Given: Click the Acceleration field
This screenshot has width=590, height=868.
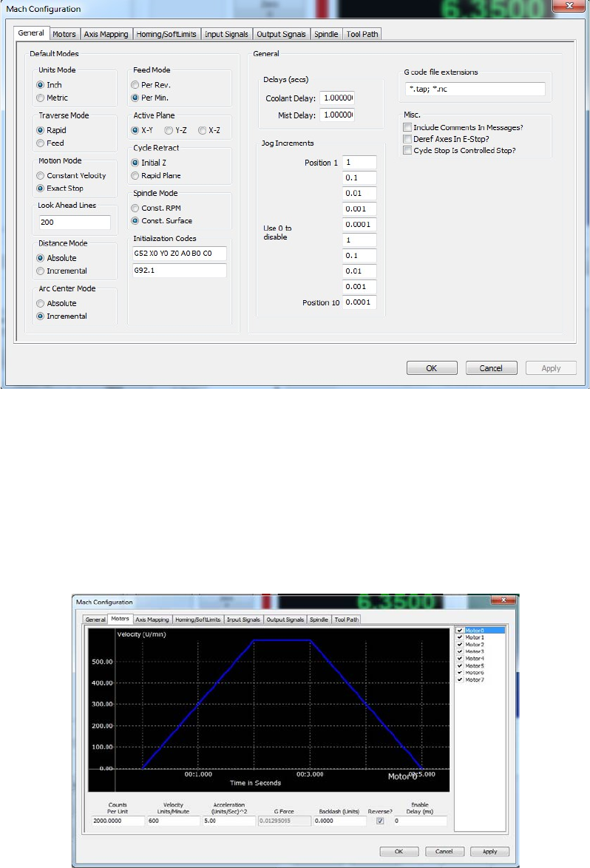Looking at the screenshot, I should [228, 821].
